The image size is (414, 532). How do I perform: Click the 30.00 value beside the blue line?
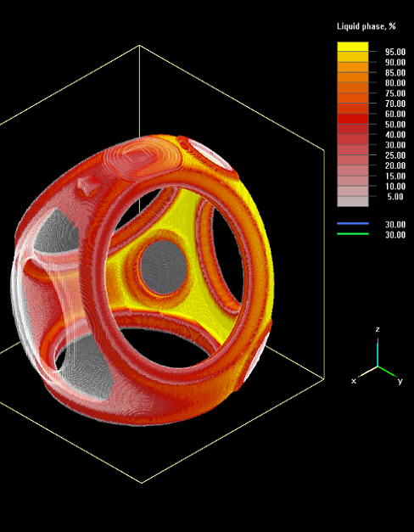pyautogui.click(x=395, y=224)
